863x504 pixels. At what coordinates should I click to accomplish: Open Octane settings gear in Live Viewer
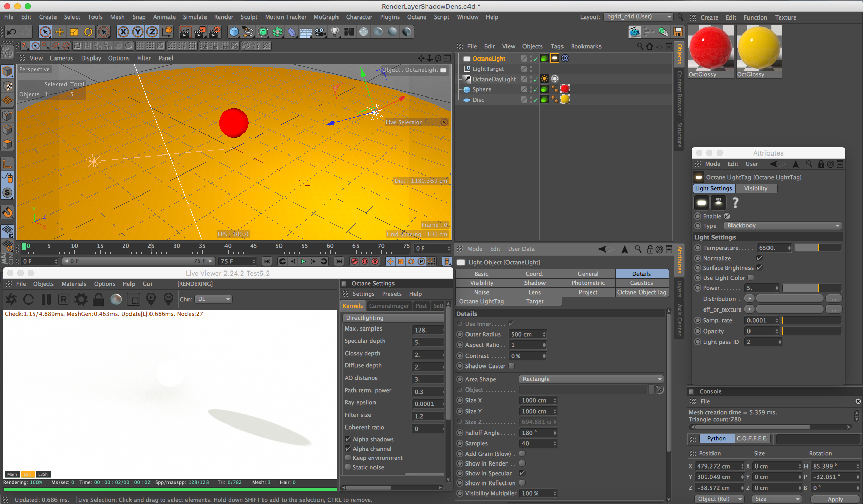tap(81, 299)
